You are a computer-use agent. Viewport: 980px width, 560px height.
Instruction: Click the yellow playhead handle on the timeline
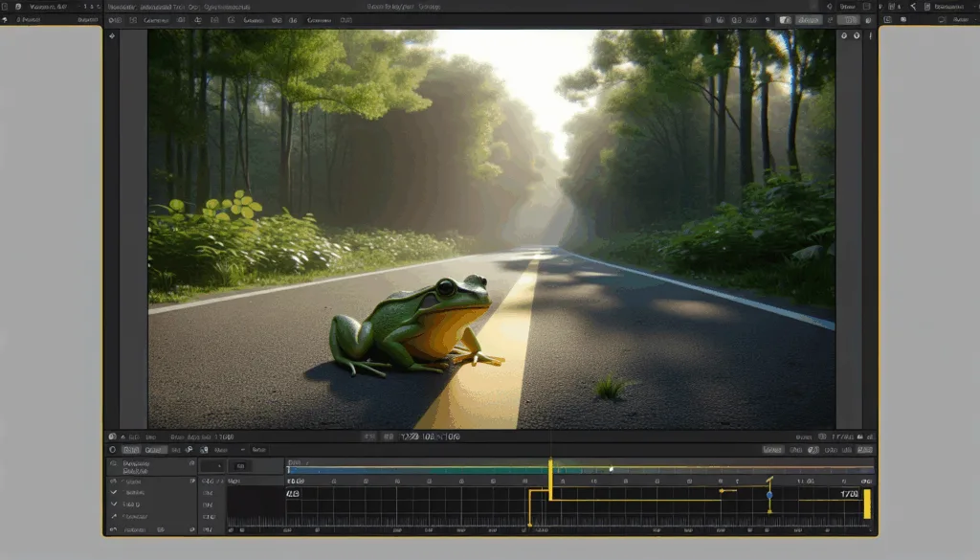click(550, 463)
